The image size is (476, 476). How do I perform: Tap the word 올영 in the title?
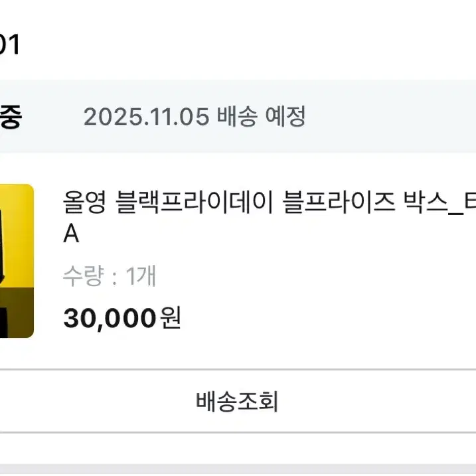click(85, 202)
